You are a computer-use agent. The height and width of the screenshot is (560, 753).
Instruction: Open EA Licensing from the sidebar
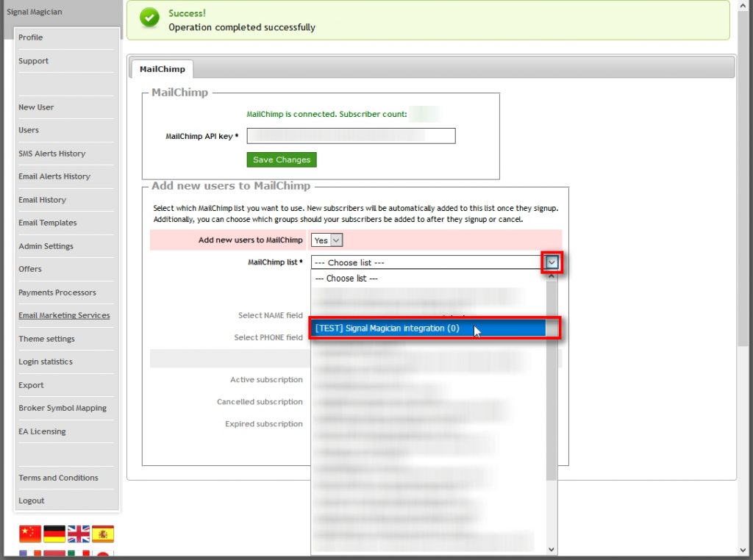(x=42, y=431)
